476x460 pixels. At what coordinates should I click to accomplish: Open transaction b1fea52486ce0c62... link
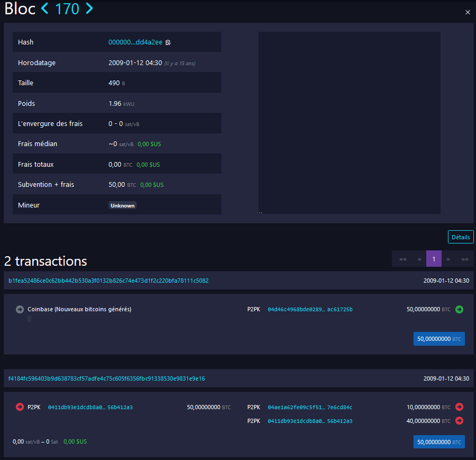pos(109,281)
